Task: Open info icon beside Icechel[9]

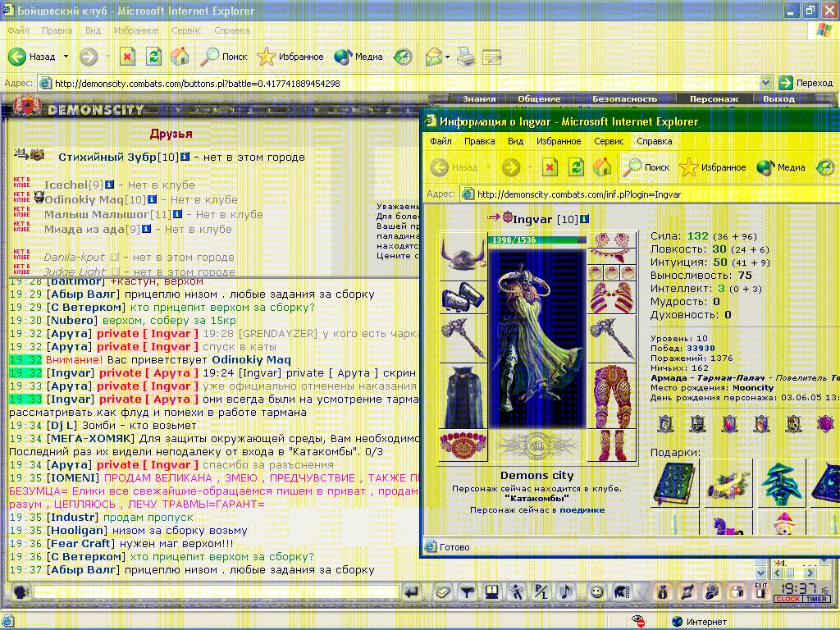Action: click(x=109, y=185)
